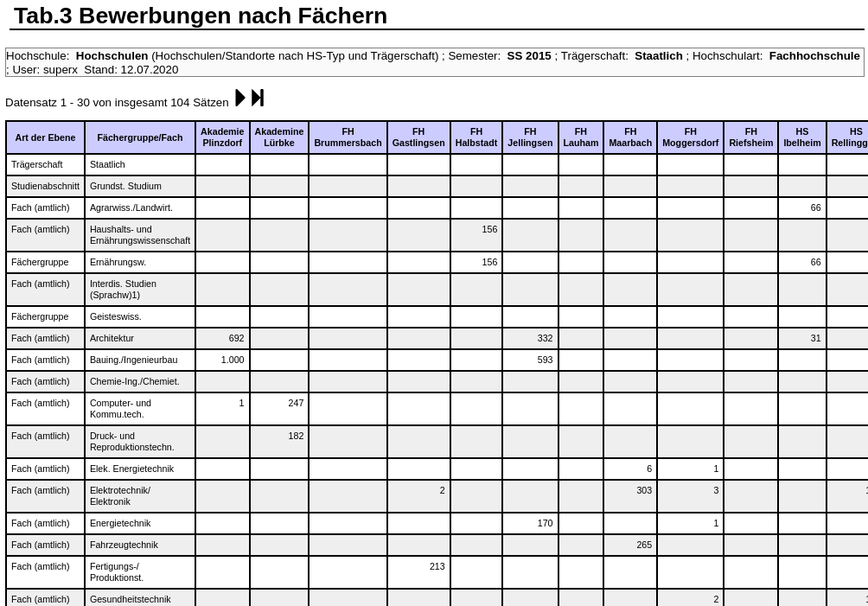Click the 'Fächergruppe/Fach' column header
868x606 pixels.
[x=140, y=137]
